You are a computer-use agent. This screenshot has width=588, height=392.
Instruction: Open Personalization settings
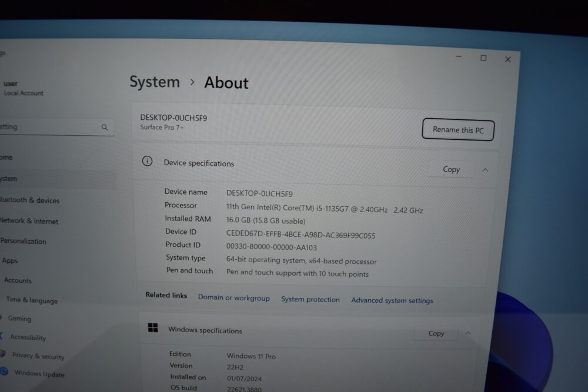pyautogui.click(x=24, y=241)
